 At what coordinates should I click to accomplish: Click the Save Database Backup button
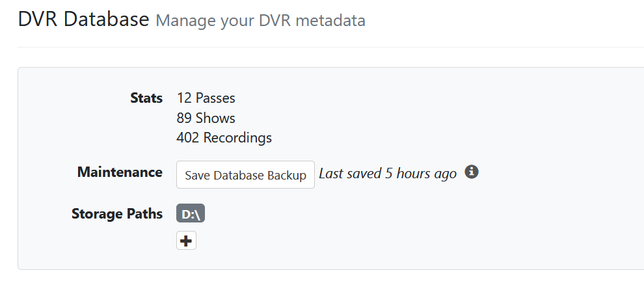click(x=245, y=175)
